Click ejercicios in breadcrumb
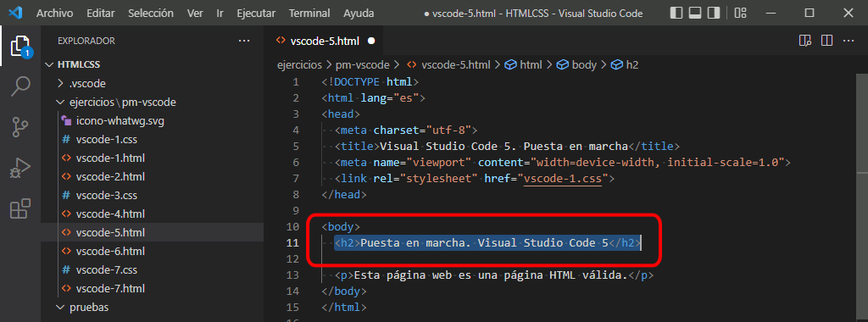Image resolution: width=868 pixels, height=322 pixels. pyautogui.click(x=299, y=64)
